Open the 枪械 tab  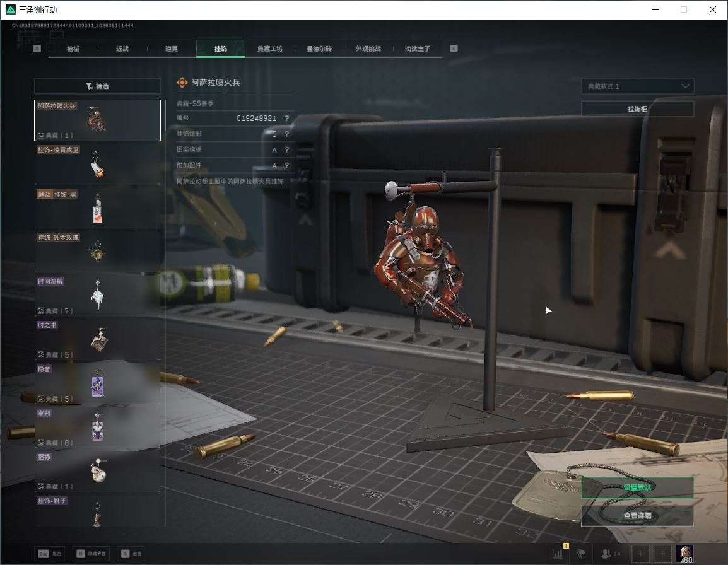coord(73,49)
